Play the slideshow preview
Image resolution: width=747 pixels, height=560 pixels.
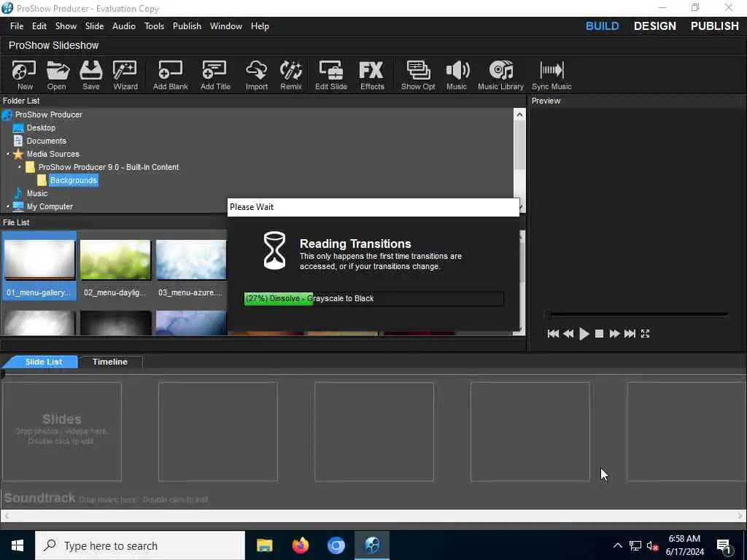click(584, 334)
